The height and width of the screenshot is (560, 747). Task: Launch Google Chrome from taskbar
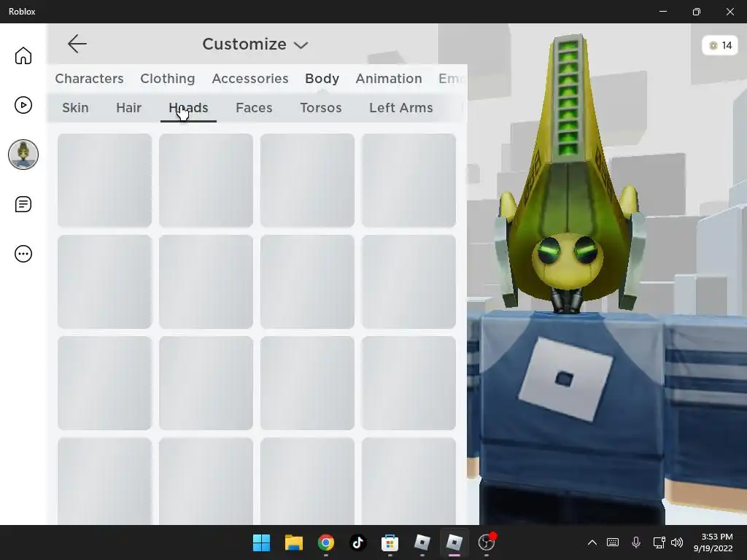(326, 542)
